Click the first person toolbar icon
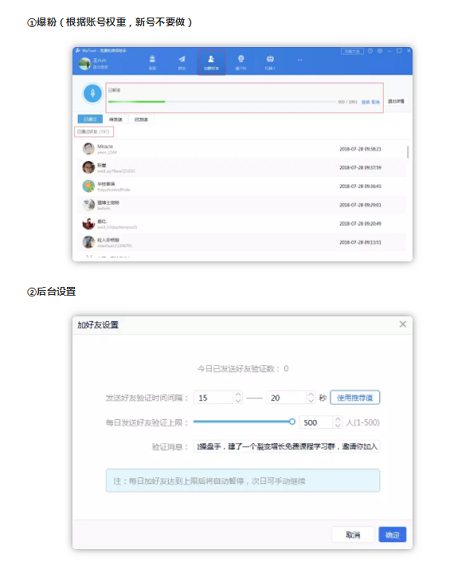Viewport: 450px width, 565px height. (x=152, y=62)
